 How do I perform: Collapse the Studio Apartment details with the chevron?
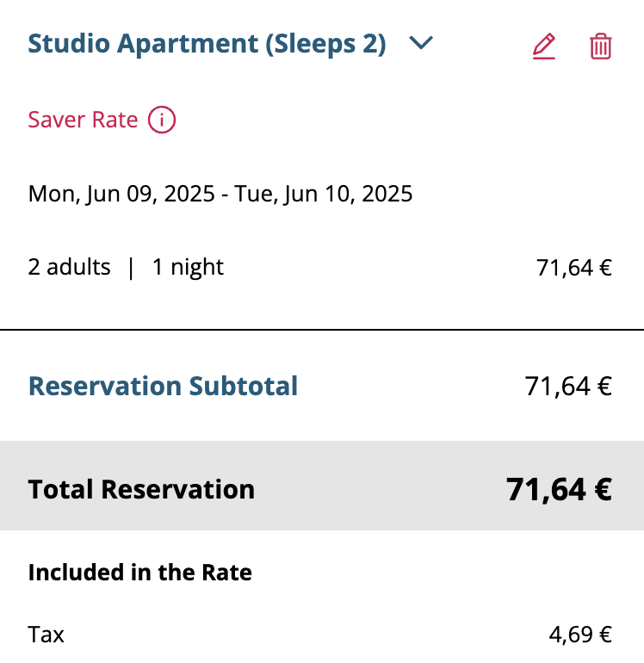(421, 43)
